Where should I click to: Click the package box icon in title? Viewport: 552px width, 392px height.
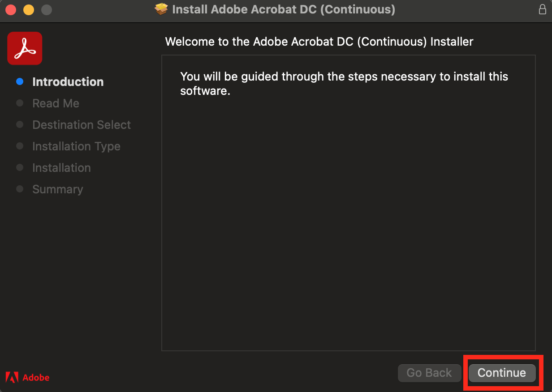tap(161, 9)
